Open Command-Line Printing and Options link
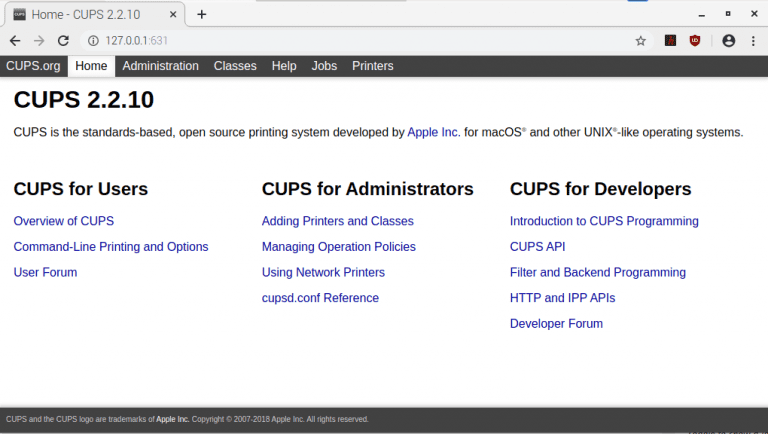The image size is (768, 434). 111,247
